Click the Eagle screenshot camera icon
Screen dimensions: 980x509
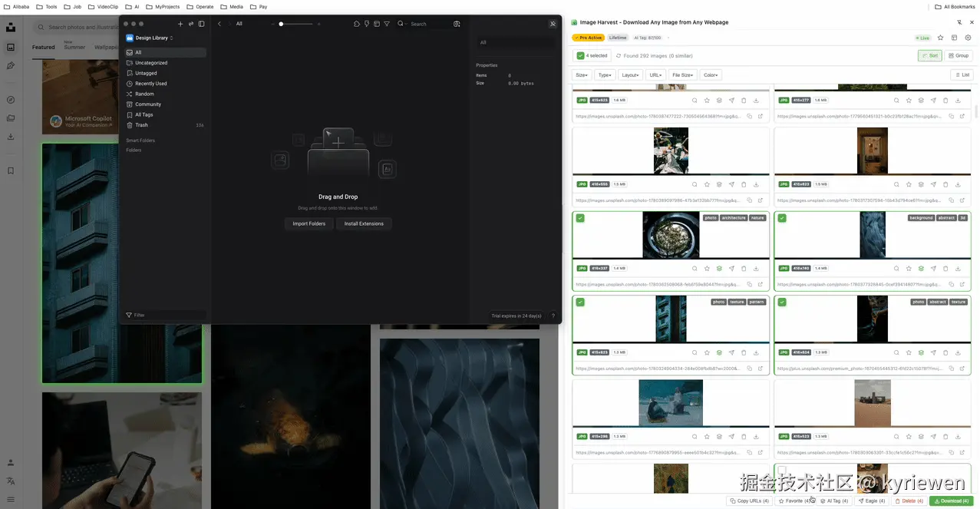point(457,24)
